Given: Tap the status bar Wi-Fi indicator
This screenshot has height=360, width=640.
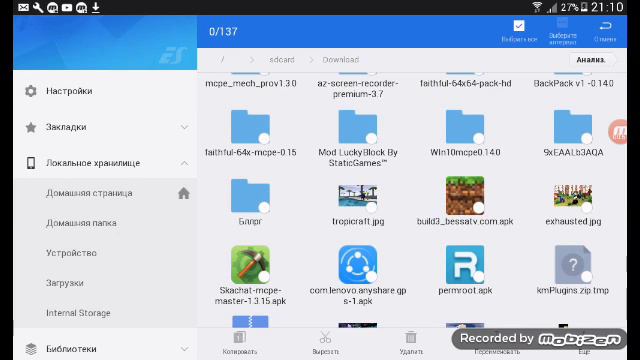Looking at the screenshot, I should click(x=537, y=7).
